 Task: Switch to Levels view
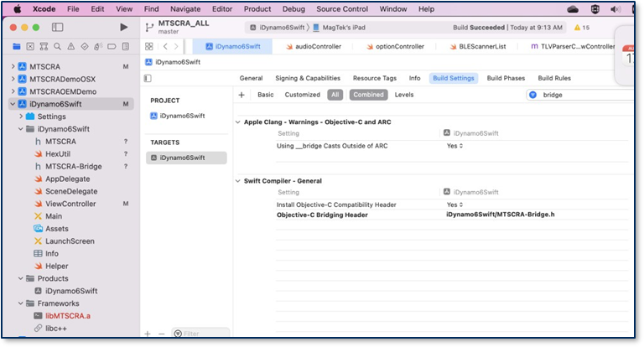404,95
